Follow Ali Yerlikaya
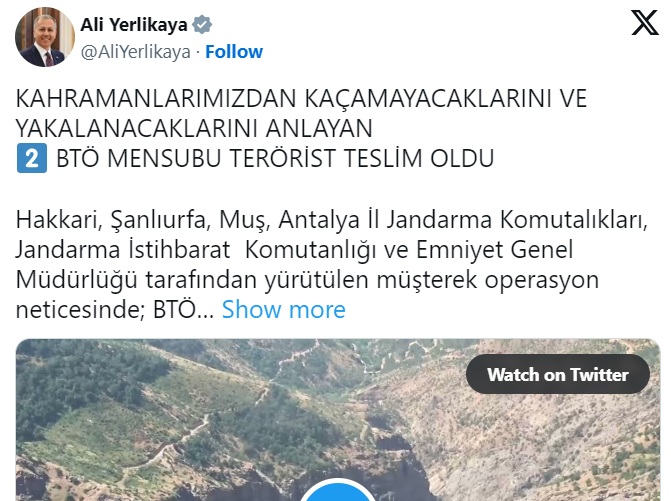This screenshot has width=671, height=501. pos(234,52)
